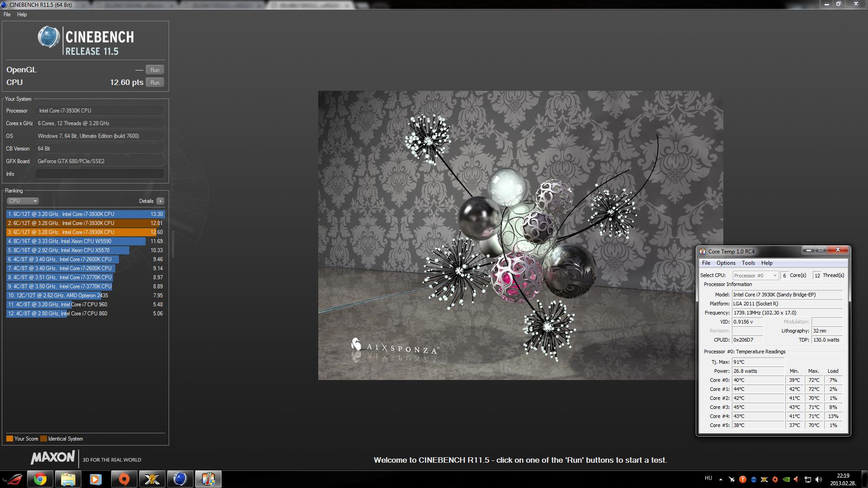868x488 pixels.
Task: Click the Identical System brown legend swatch
Action: pos(43,439)
